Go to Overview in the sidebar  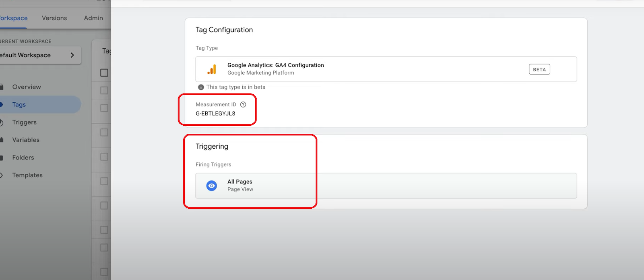coord(27,87)
